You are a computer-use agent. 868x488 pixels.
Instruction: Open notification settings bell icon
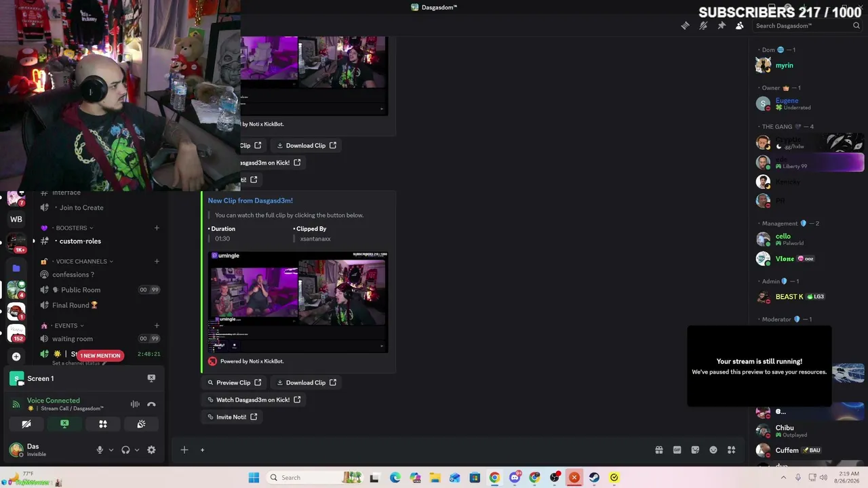point(703,26)
